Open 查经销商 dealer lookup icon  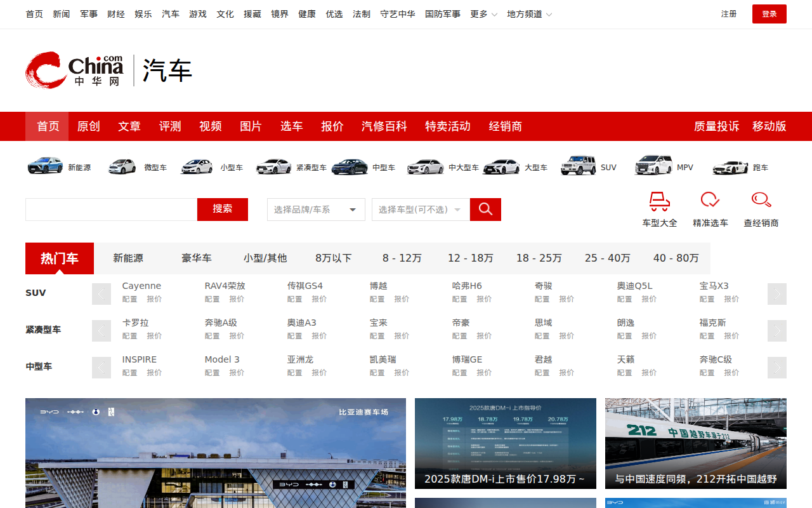[x=761, y=201]
